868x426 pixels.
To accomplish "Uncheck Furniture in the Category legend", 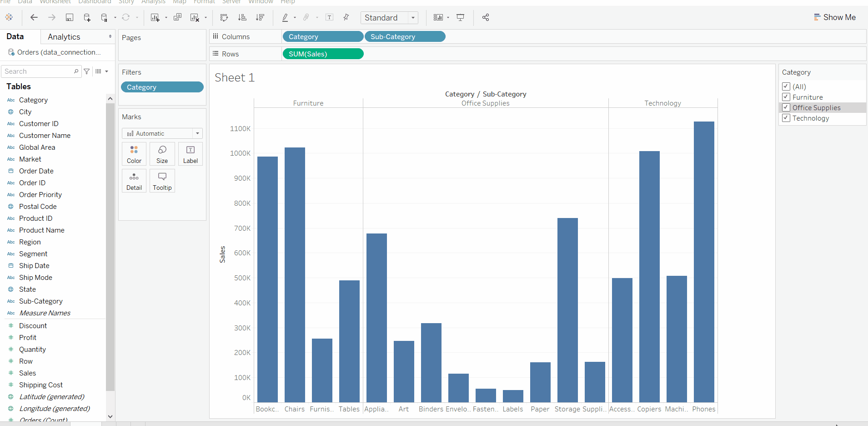I will pyautogui.click(x=786, y=97).
